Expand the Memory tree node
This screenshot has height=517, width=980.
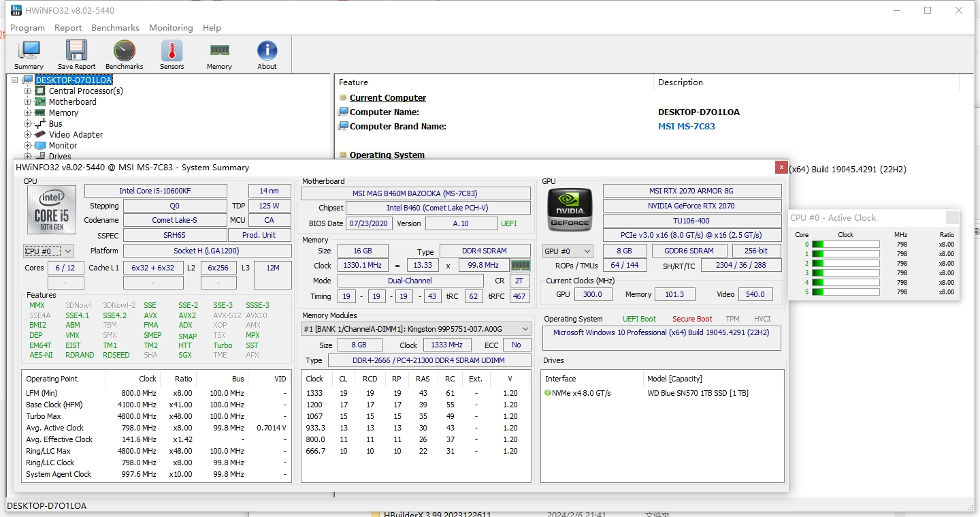(28, 113)
